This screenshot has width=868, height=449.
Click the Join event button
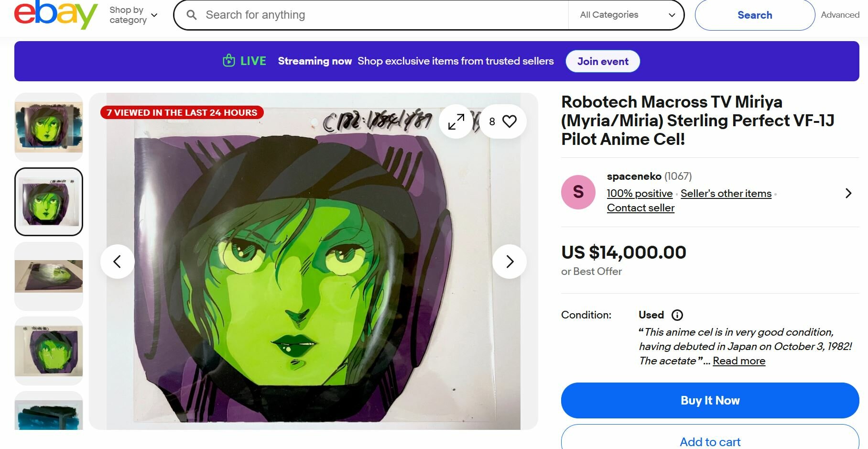pyautogui.click(x=603, y=61)
